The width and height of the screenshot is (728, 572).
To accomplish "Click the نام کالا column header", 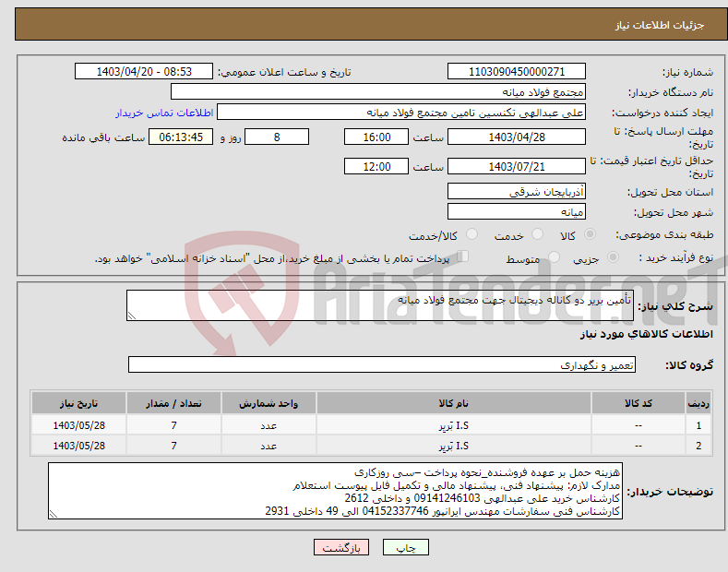I will 454,403.
